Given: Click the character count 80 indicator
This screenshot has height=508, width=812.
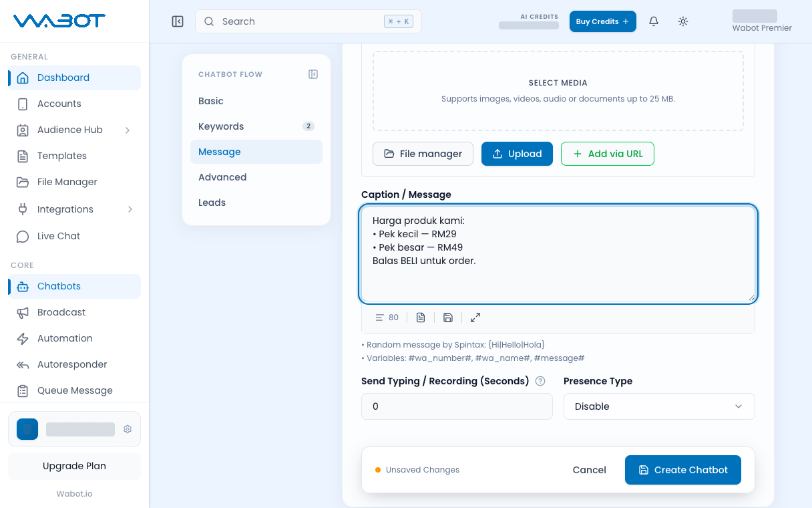Looking at the screenshot, I should pos(387,317).
